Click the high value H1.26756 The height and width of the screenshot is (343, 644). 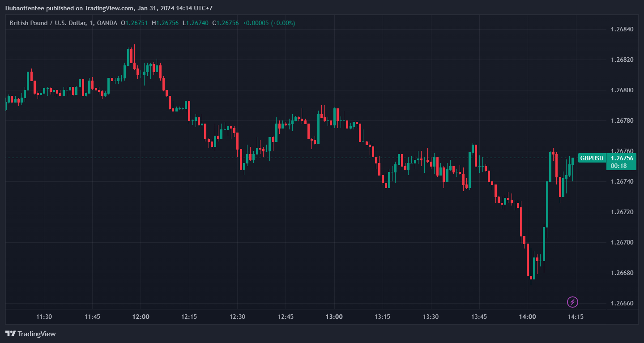click(x=165, y=23)
